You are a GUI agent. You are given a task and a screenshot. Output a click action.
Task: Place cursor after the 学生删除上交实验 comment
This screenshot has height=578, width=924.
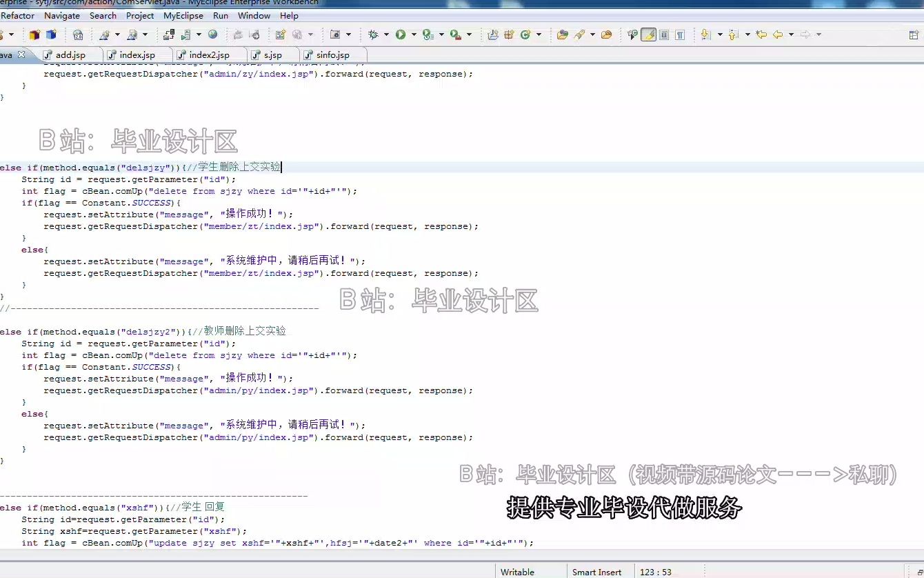click(x=281, y=167)
